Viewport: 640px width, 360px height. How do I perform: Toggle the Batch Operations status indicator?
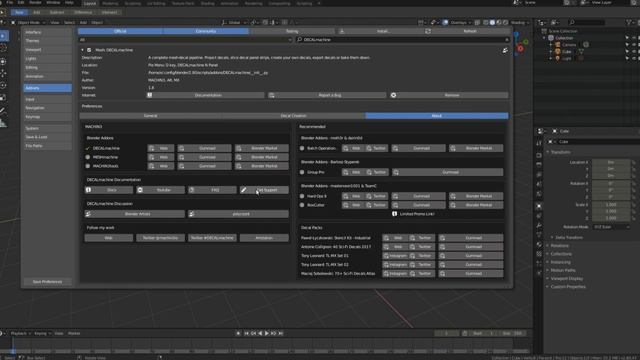[302, 148]
